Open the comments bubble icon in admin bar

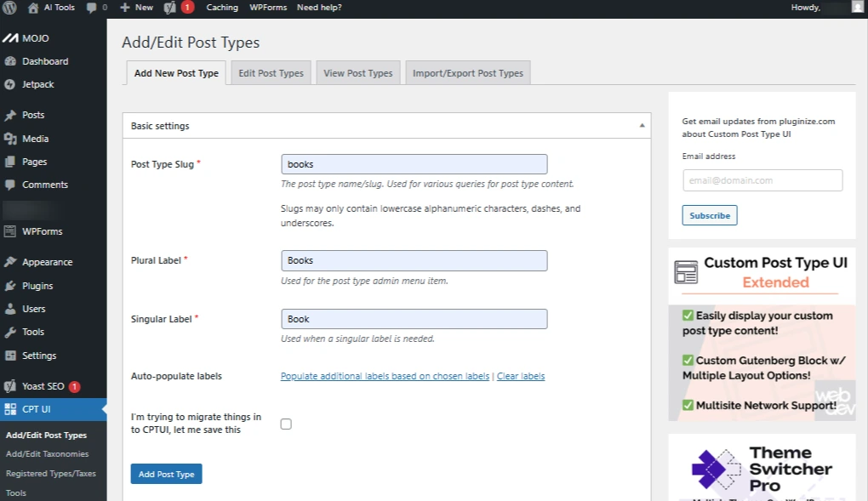point(92,8)
